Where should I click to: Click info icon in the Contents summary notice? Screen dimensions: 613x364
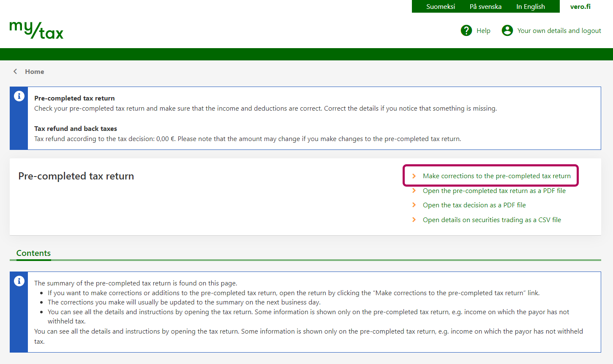19,281
